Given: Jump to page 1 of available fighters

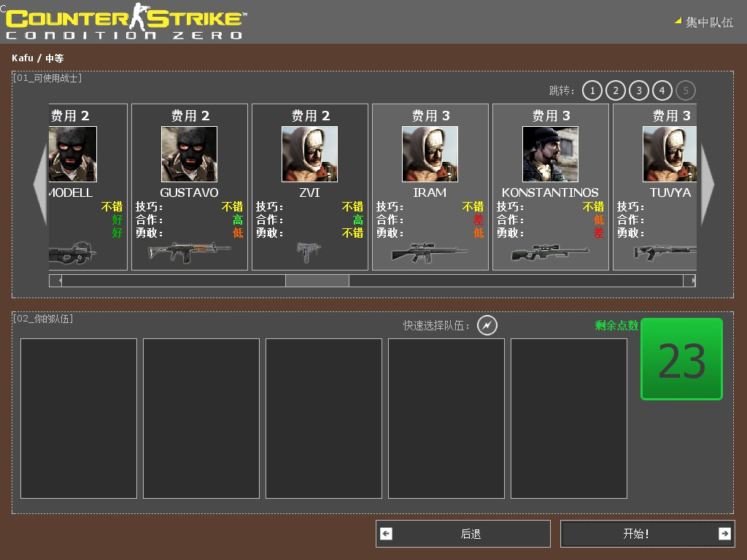Looking at the screenshot, I should [x=592, y=90].
